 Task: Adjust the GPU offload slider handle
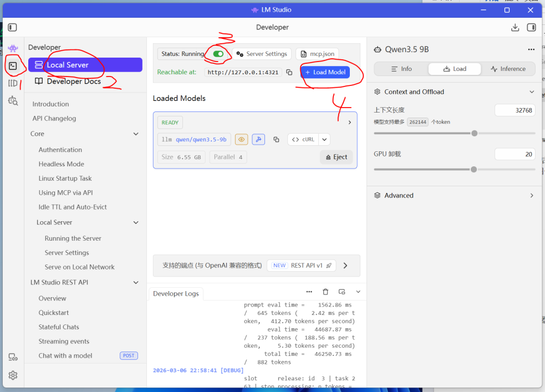473,170
